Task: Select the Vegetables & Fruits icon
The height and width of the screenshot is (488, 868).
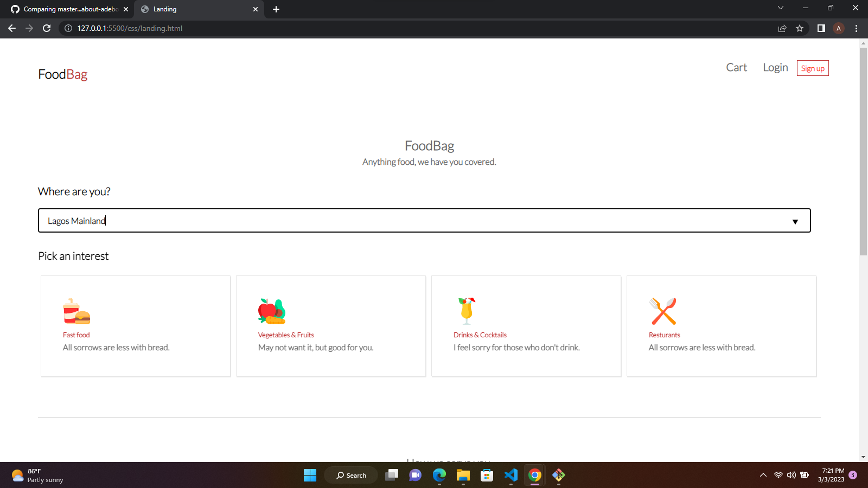Action: [x=272, y=310]
